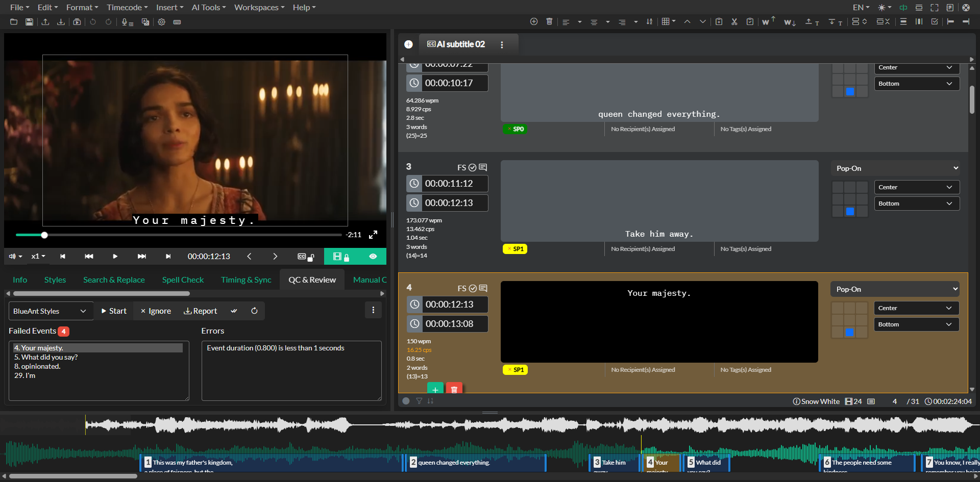This screenshot has width=980, height=482.
Task: Open the EN language dropdown
Action: click(x=861, y=8)
